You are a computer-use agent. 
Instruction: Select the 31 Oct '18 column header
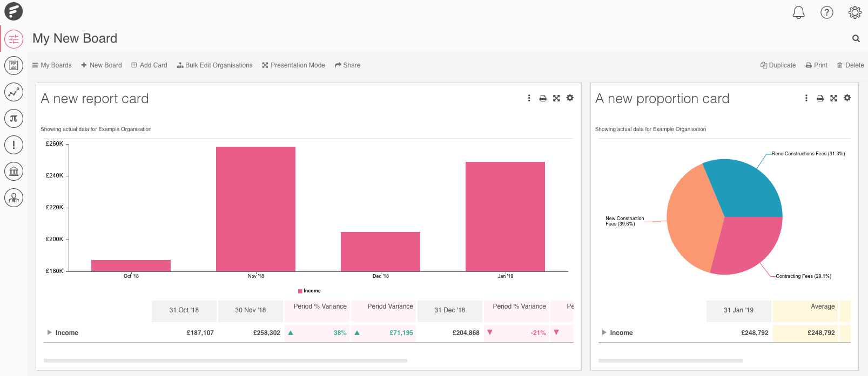pos(184,310)
